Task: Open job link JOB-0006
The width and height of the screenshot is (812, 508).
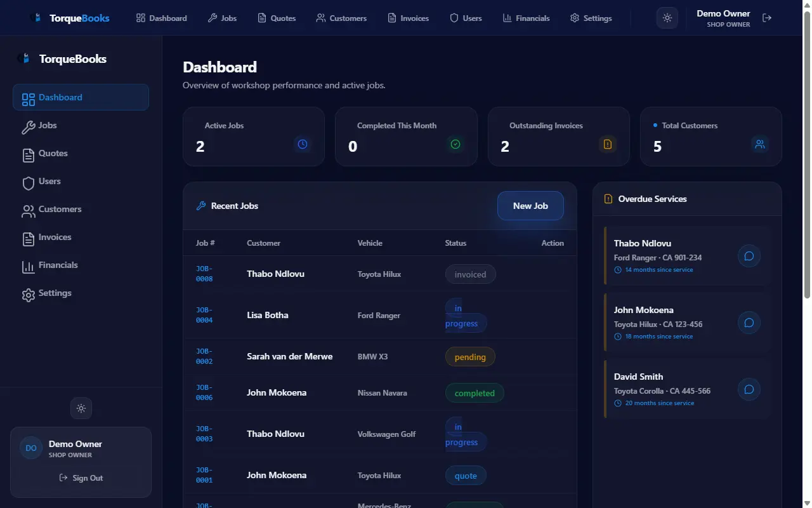Action: pyautogui.click(x=204, y=392)
